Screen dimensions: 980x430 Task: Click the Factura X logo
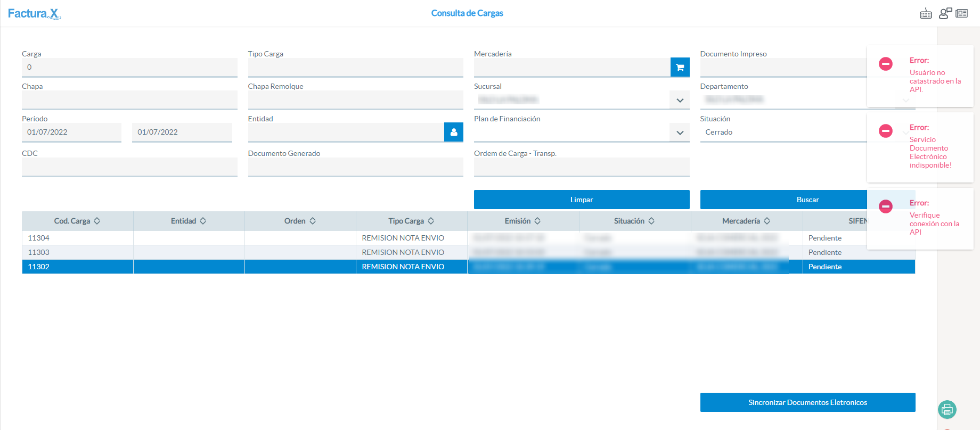(35, 14)
